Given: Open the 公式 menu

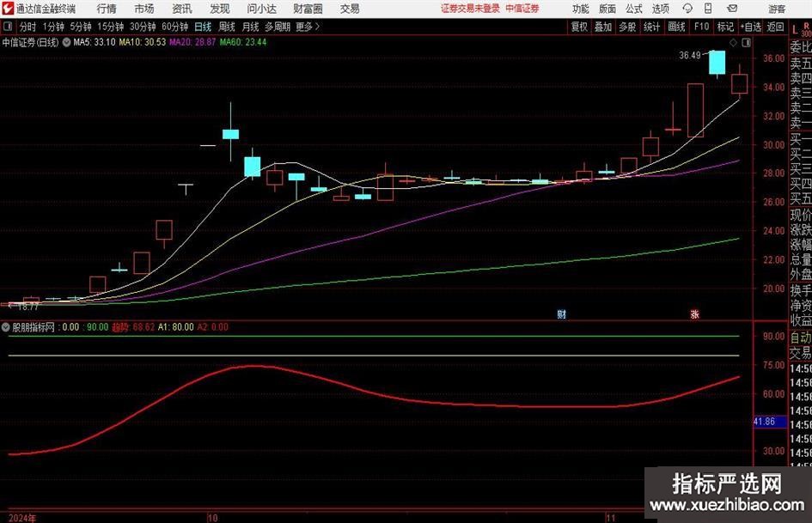Looking at the screenshot, I should [633, 9].
